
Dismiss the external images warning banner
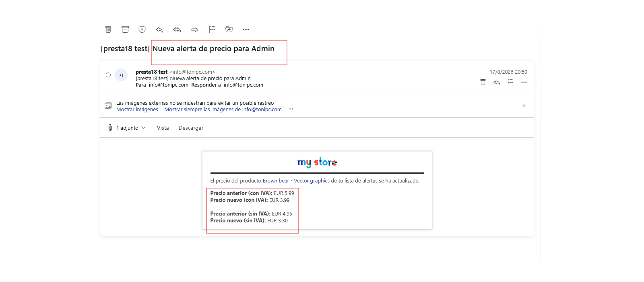[x=524, y=106]
